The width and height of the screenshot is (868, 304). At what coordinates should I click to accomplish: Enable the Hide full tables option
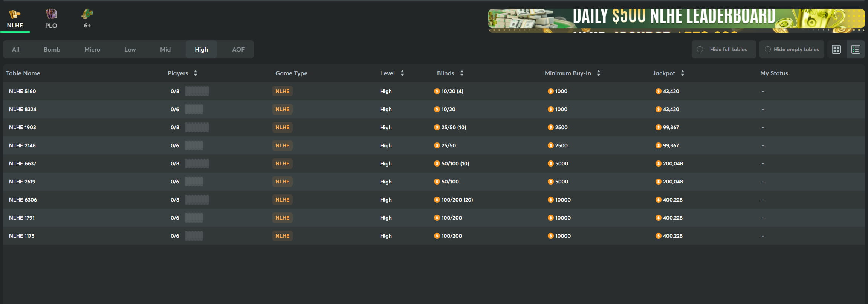coord(700,49)
